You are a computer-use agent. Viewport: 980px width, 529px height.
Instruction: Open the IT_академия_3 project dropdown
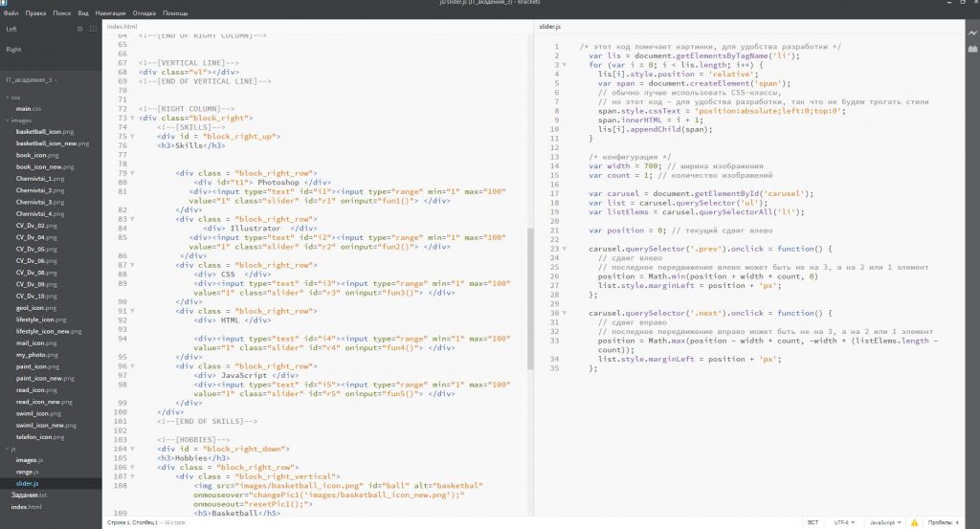(32, 80)
